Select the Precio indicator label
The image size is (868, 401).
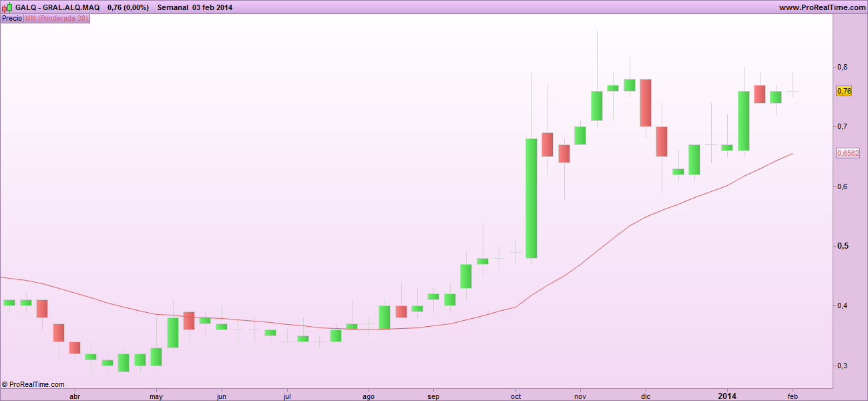(12, 18)
